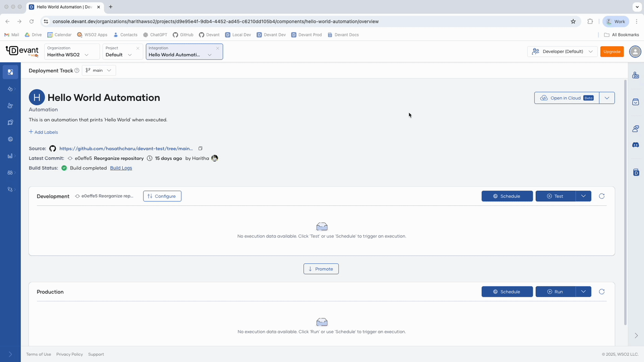Refresh the Production executions
This screenshot has height=362, width=644.
click(x=602, y=292)
